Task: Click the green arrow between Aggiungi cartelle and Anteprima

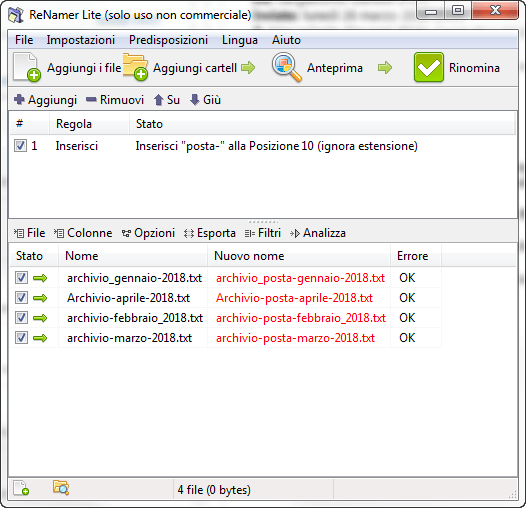Action: pyautogui.click(x=248, y=67)
